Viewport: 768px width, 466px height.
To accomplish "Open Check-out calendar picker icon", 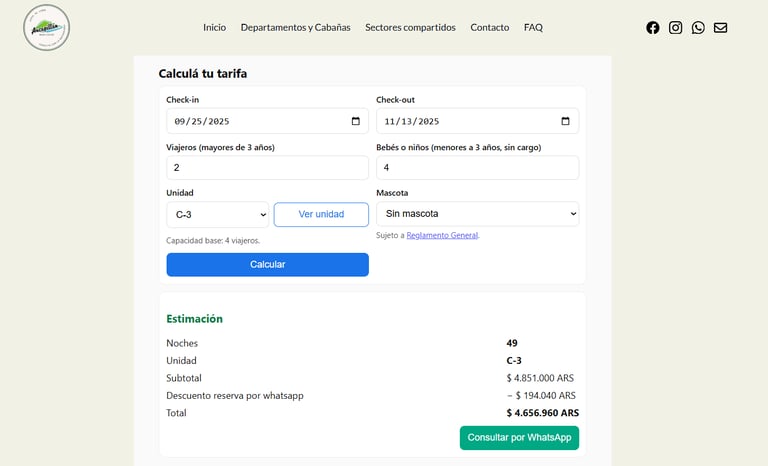I will coord(566,121).
